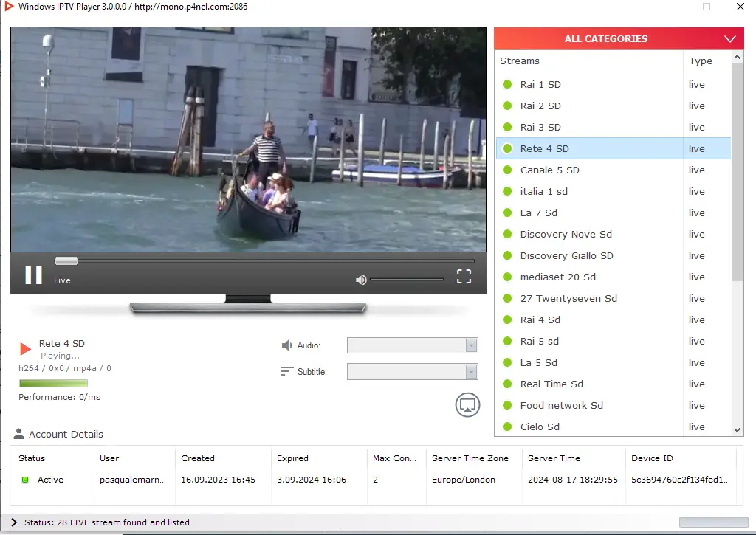Select italia 1 sd stream
Image resolution: width=756 pixels, height=535 pixels.
pos(614,191)
